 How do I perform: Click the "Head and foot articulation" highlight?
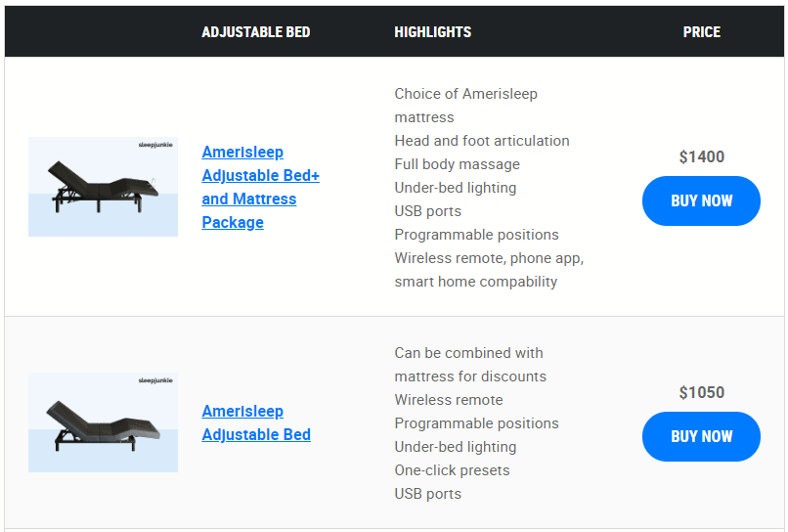coord(481,141)
